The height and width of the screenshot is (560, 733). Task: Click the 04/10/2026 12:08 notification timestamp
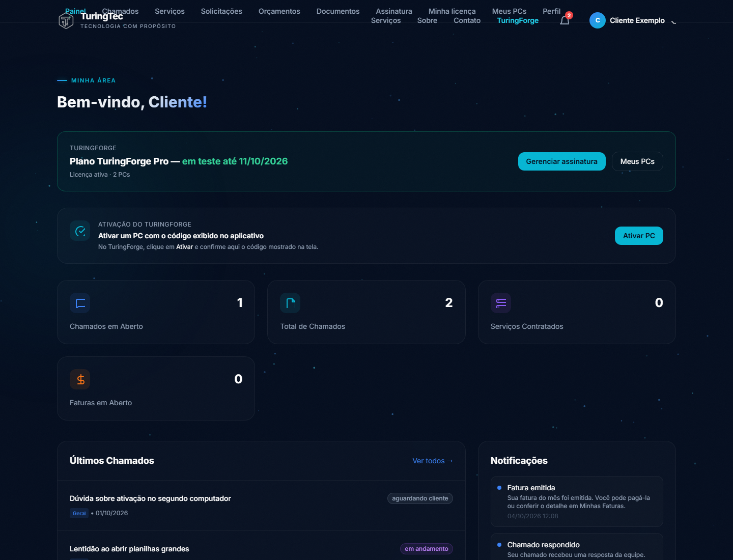tap(532, 516)
